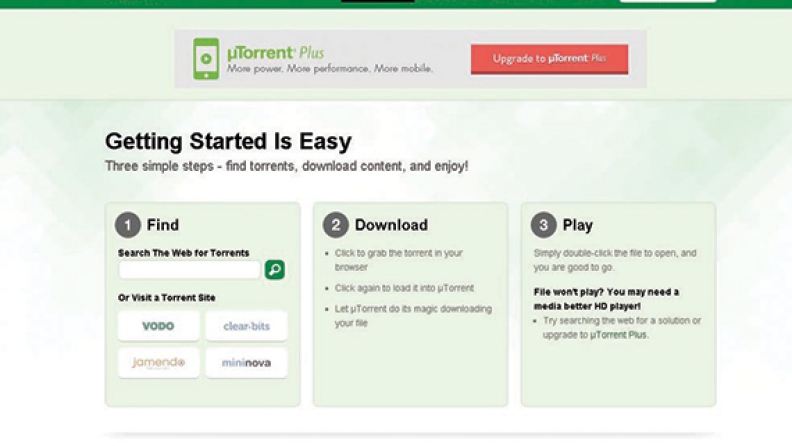This screenshot has height=446, width=792.
Task: Click 'Or Visit a Torrent Site' label
Action: coord(167,298)
